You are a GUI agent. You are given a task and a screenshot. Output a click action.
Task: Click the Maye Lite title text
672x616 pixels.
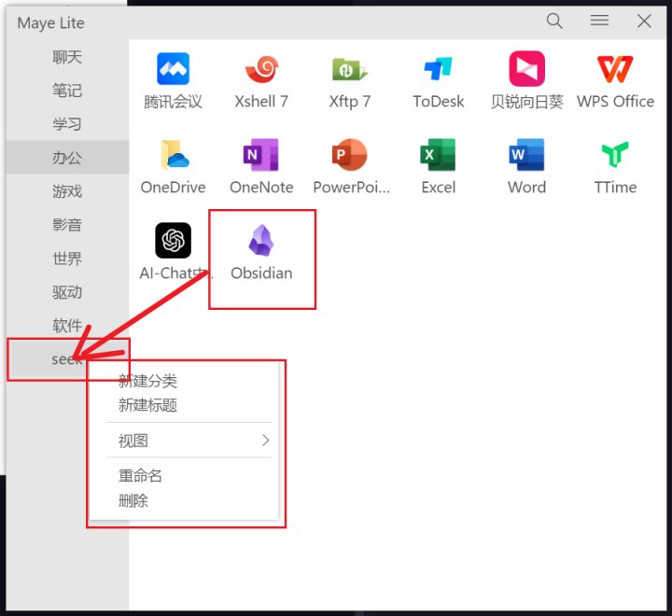(51, 23)
